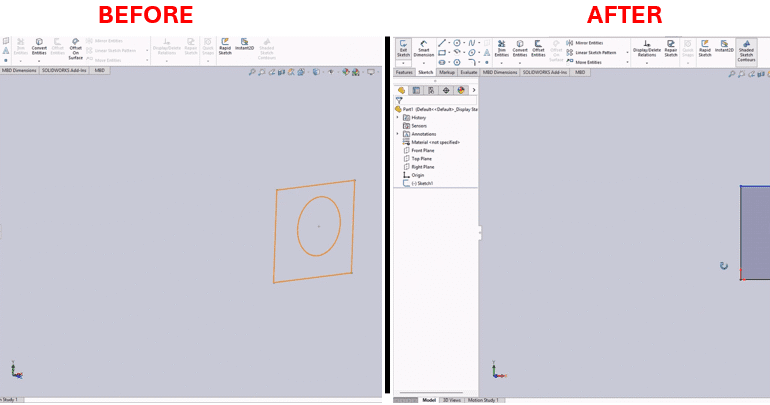Click Trim Entities in the AFTER toolbar
This screenshot has width=770, height=405.
click(x=501, y=49)
